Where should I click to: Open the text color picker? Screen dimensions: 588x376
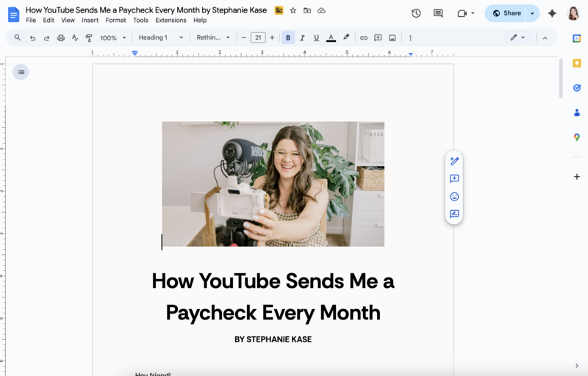click(x=331, y=38)
